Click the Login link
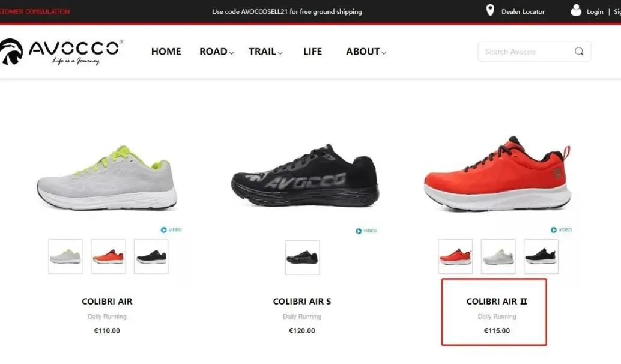Image resolution: width=621 pixels, height=364 pixels. click(x=595, y=11)
